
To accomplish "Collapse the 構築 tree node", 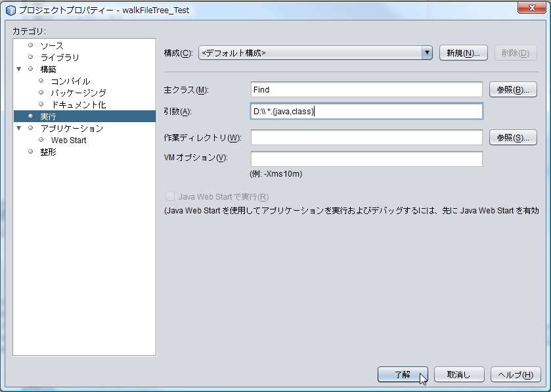I will pyautogui.click(x=19, y=69).
